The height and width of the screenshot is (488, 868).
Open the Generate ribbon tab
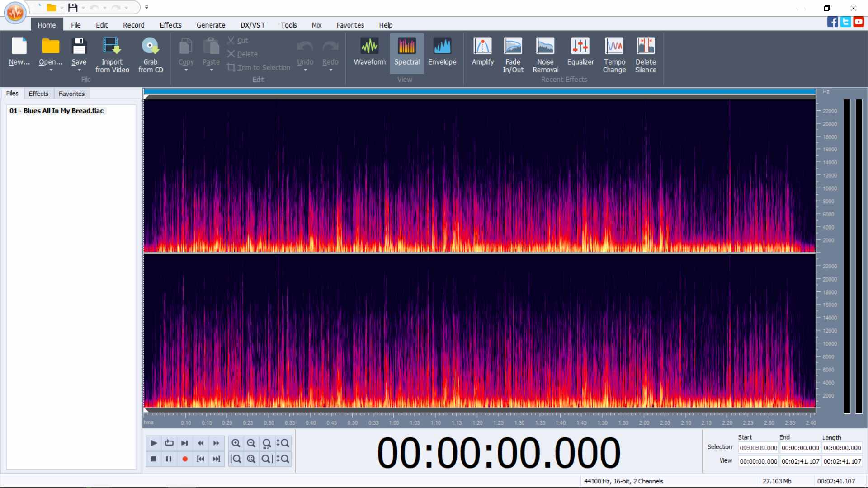[211, 25]
